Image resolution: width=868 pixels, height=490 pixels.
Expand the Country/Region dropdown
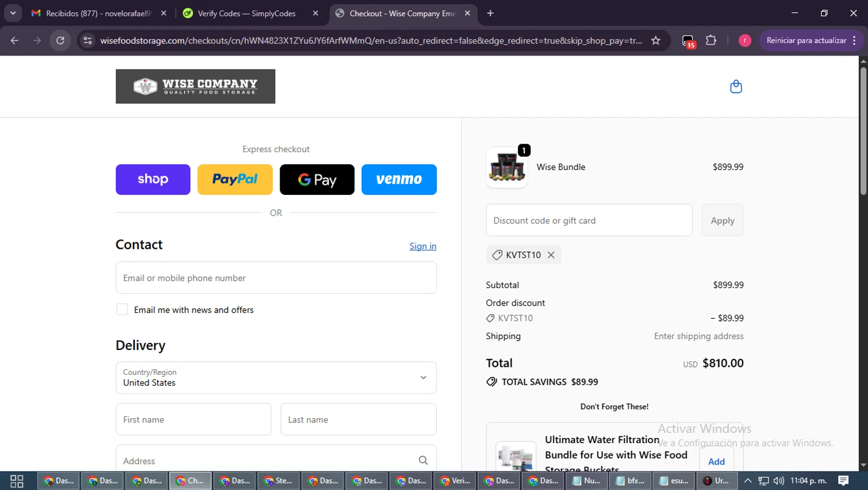click(276, 378)
